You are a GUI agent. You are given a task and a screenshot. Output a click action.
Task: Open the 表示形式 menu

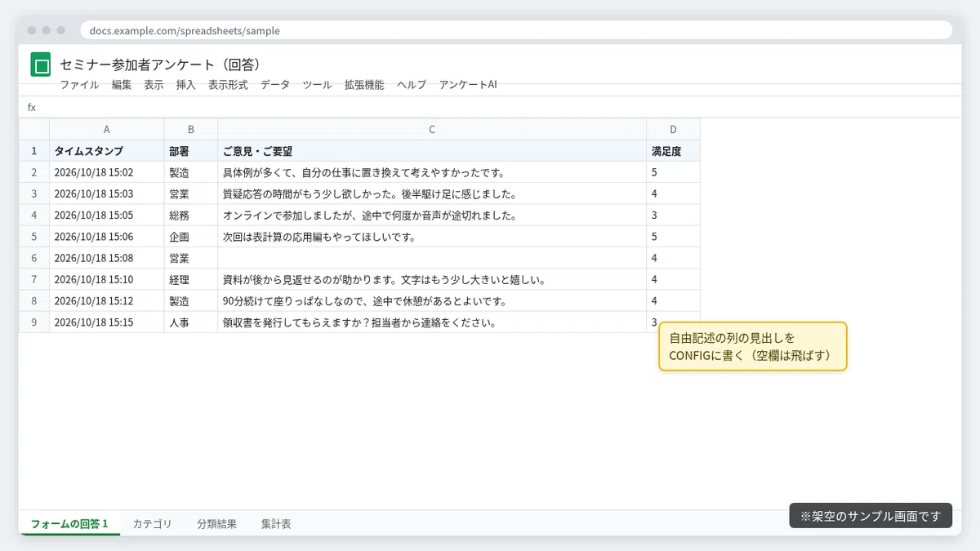click(228, 84)
